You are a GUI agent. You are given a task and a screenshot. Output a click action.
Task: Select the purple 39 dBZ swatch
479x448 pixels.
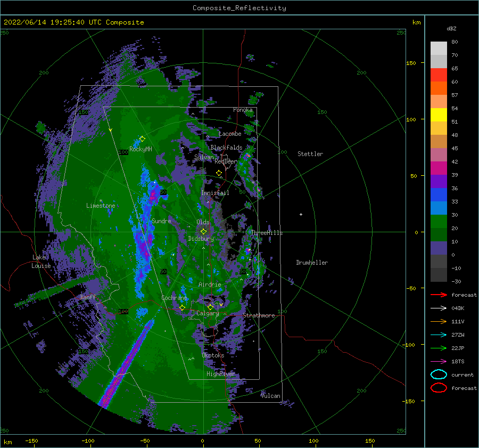coord(439,182)
